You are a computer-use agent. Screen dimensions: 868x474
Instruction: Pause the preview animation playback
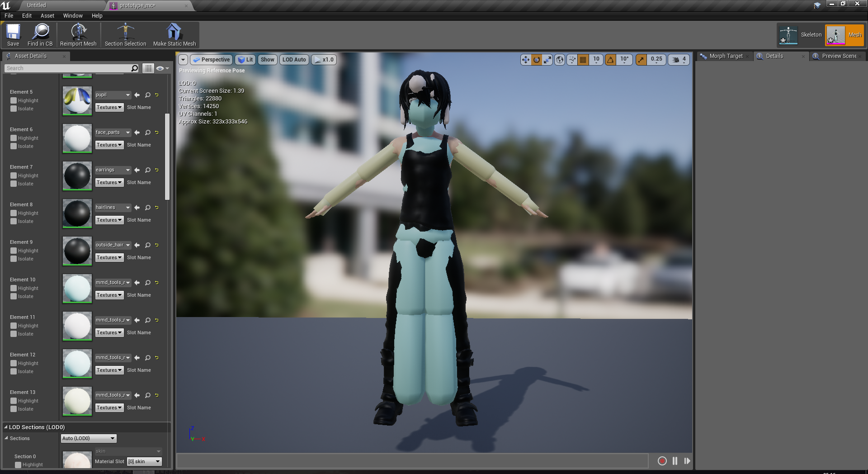[675, 461]
